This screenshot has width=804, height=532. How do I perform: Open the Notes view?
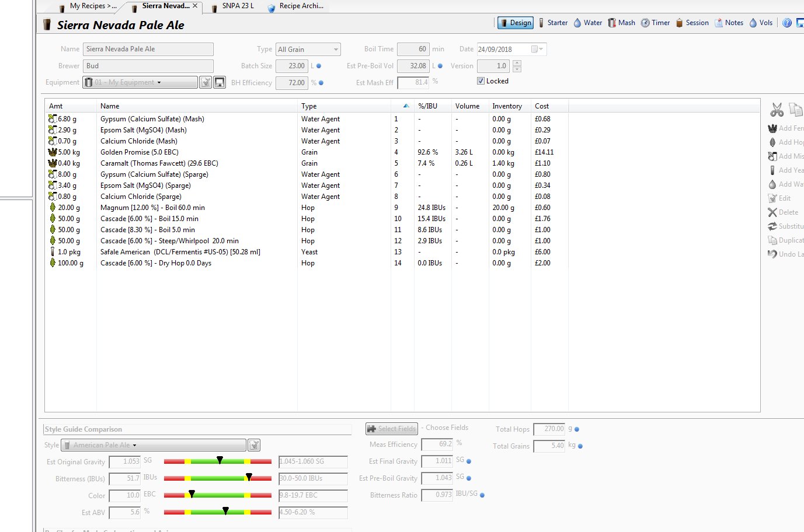point(729,23)
